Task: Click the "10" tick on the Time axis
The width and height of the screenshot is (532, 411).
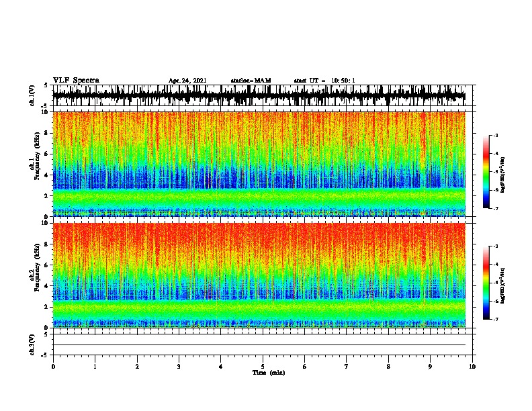Action: pos(472,367)
